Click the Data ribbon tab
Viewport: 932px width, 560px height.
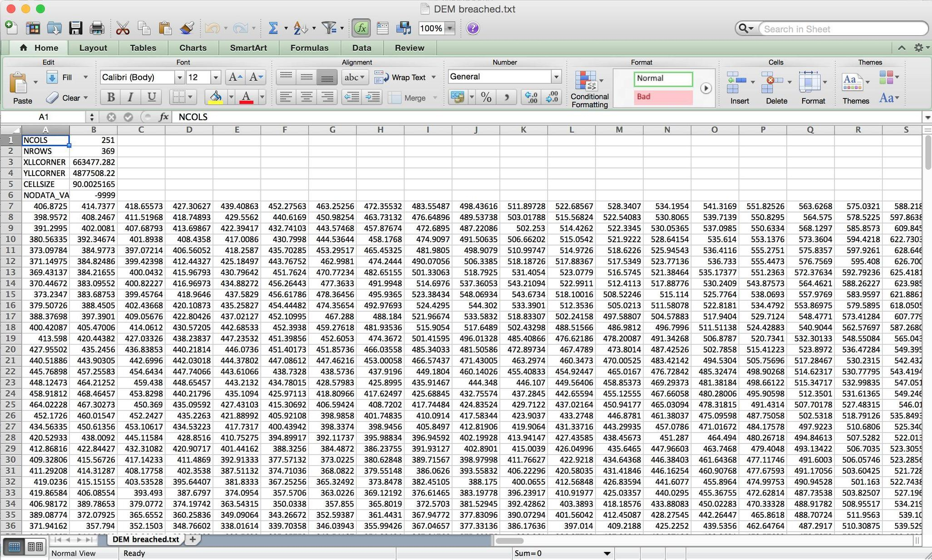[x=360, y=48]
